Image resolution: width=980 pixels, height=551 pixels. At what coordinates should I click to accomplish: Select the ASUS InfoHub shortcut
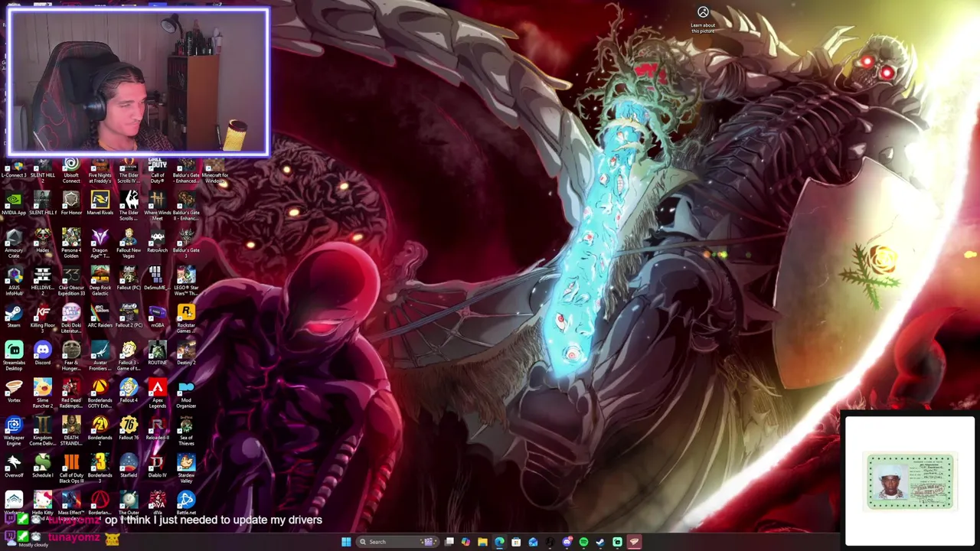pos(14,282)
